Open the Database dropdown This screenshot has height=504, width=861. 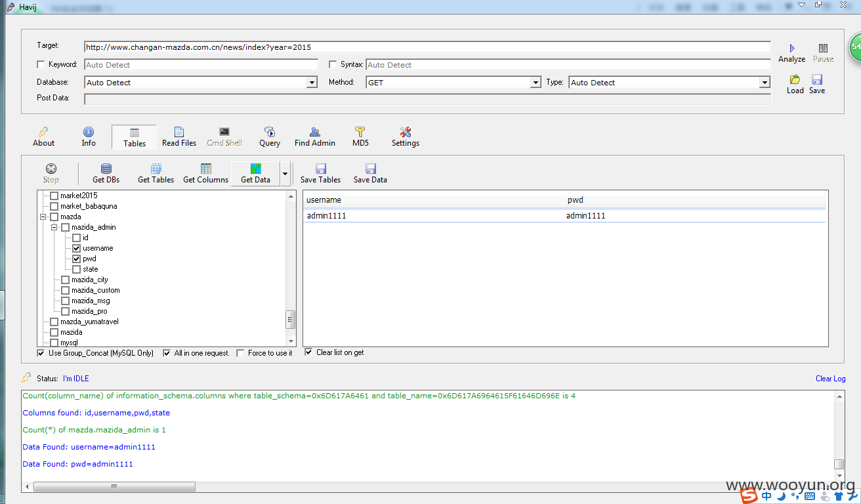point(312,83)
